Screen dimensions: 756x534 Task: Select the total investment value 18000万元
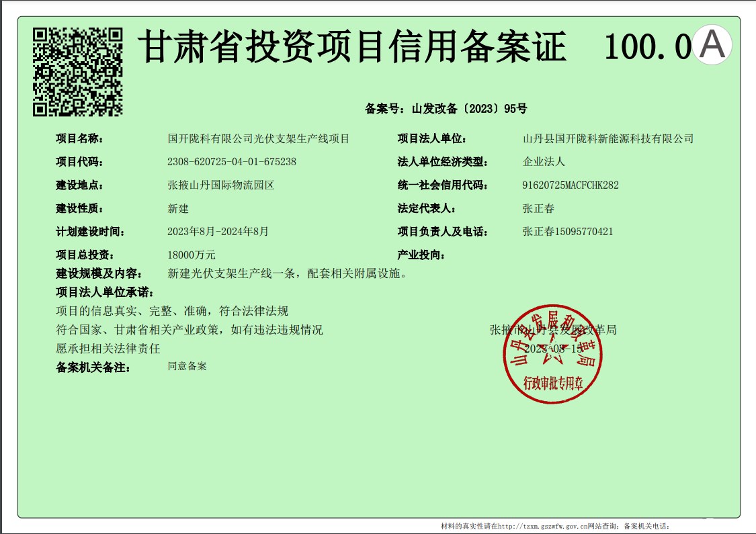click(x=192, y=255)
